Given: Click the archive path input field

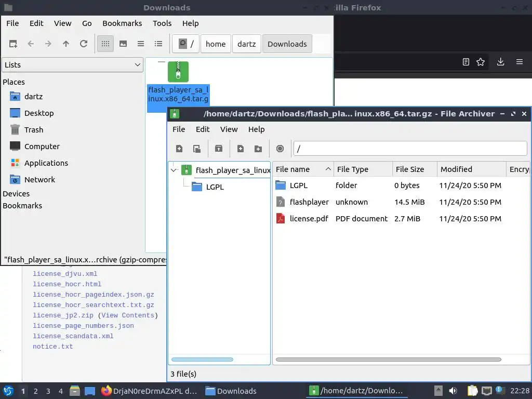Looking at the screenshot, I should click(x=410, y=149).
